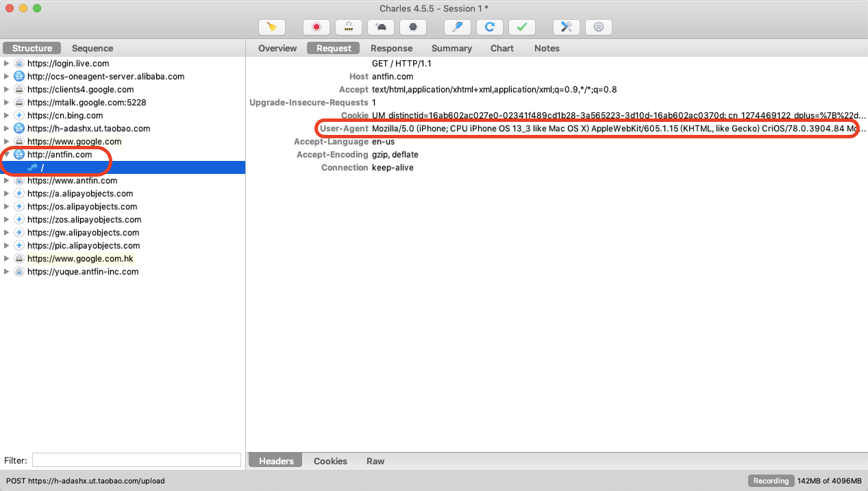Select the Cookie header value
The width and height of the screenshot is (868, 491).
pos(619,116)
